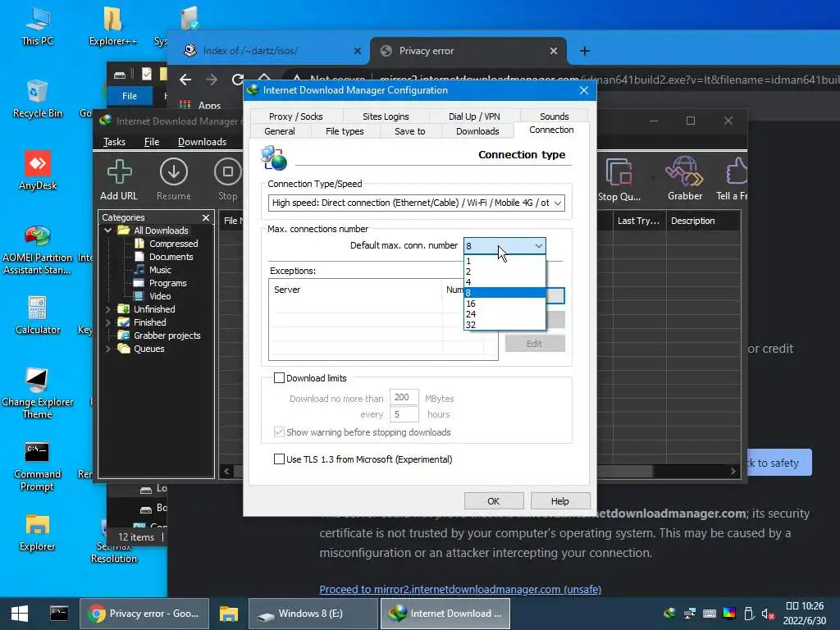The height and width of the screenshot is (630, 840).
Task: Click Chrome back arrow button
Action: point(185,80)
